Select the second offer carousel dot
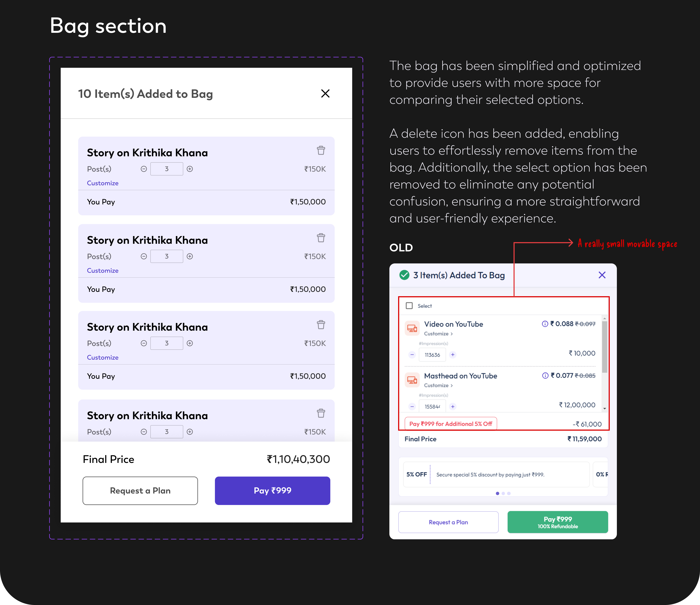This screenshot has height=605, width=700. (x=503, y=493)
